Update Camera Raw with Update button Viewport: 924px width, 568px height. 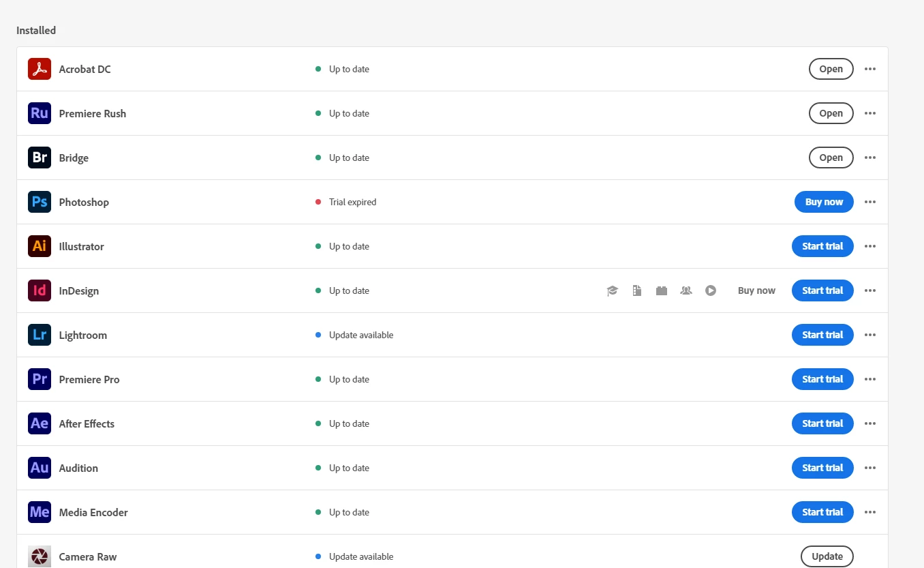827,556
